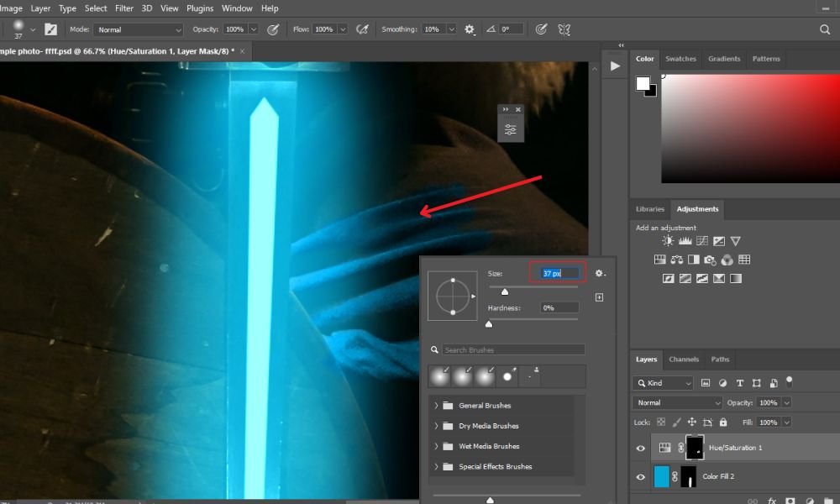Viewport: 840px width, 504px height.
Task: Lock all with padlock icon
Action: tap(723, 422)
